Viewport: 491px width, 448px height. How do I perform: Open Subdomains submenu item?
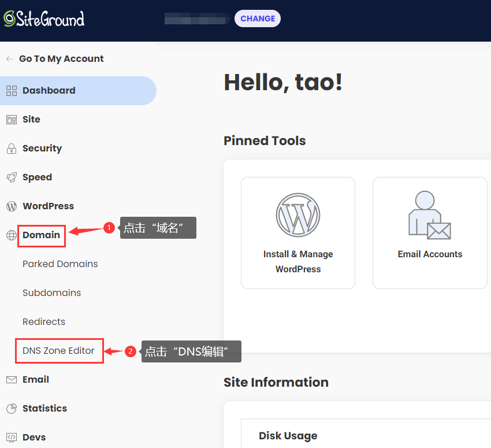tap(51, 293)
